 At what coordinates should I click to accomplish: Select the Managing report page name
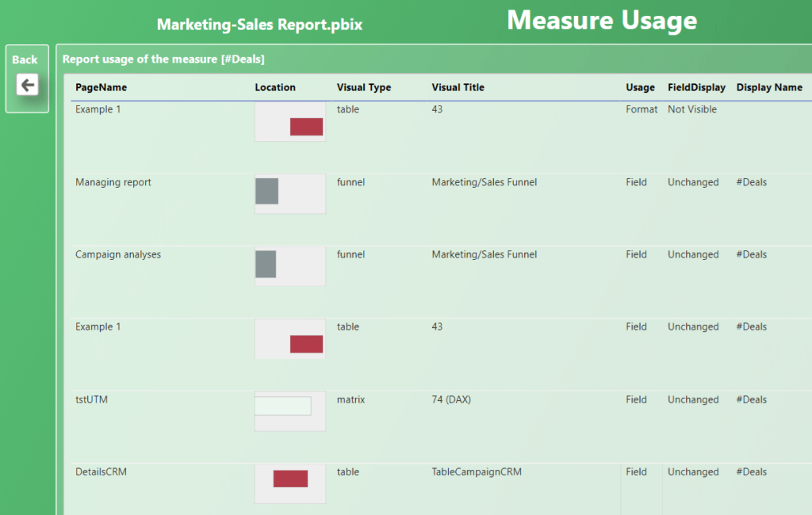[113, 182]
